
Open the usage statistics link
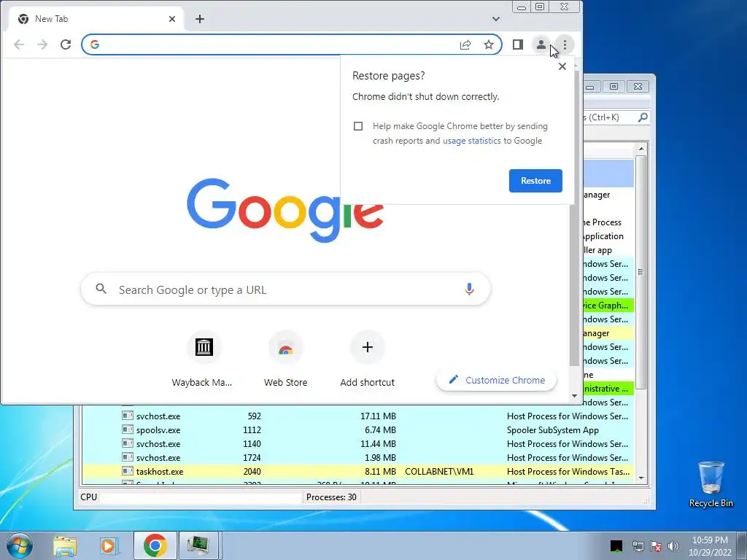(472, 141)
